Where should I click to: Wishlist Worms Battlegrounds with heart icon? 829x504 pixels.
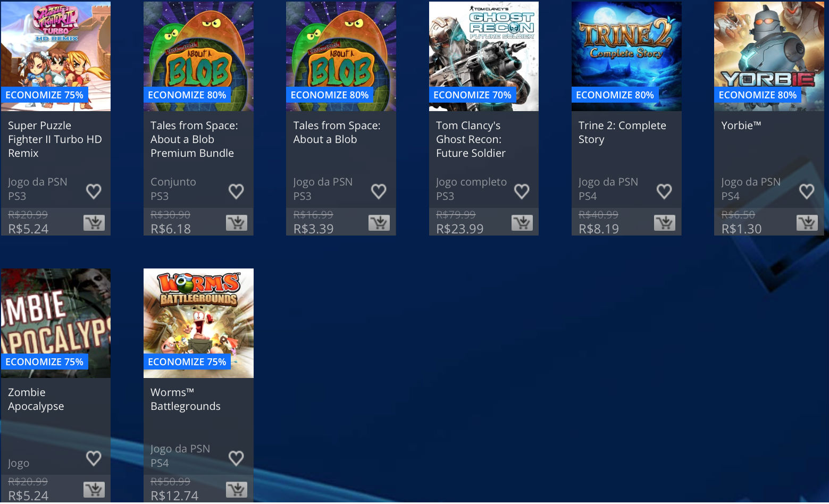[x=236, y=458]
